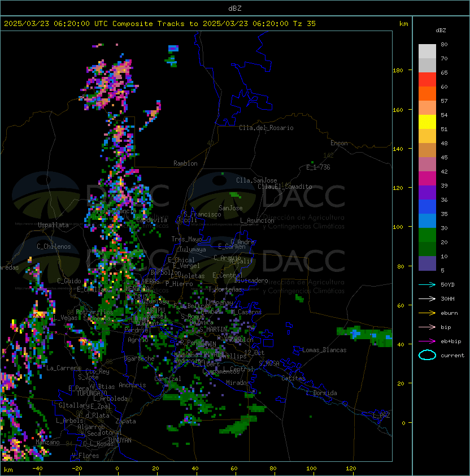Viewport: 470px width, 476px height.
Task: Pick the magenta swatch in the dBZ scale
Action: point(427,179)
